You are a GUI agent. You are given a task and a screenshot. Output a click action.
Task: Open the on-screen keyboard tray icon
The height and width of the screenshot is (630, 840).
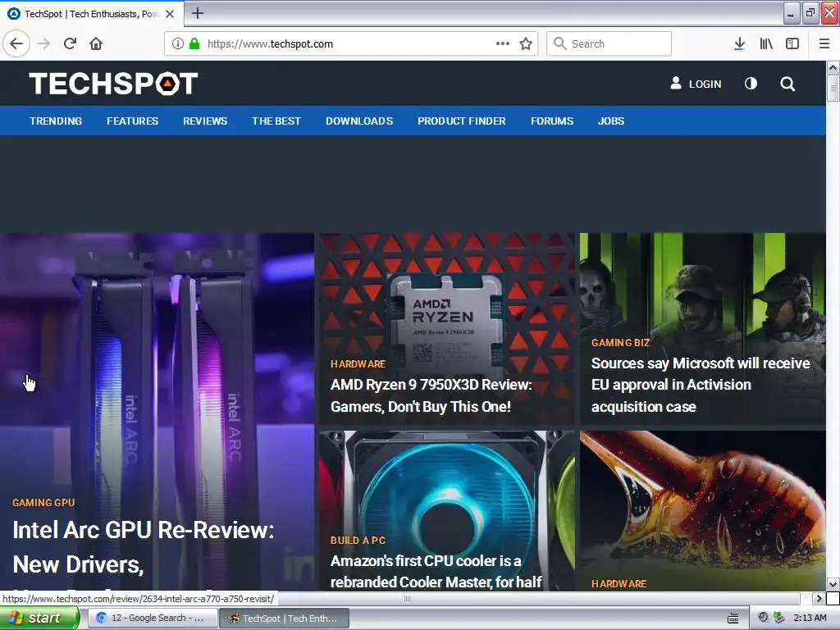(733, 619)
